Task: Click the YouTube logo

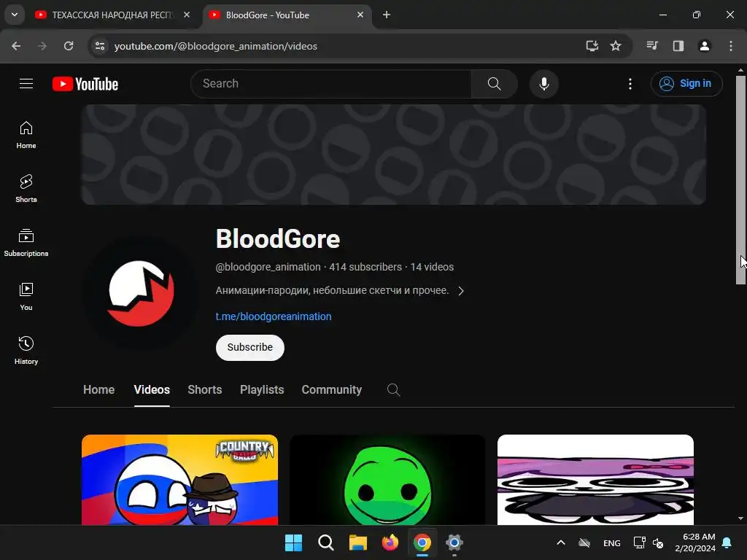Action: (x=85, y=84)
